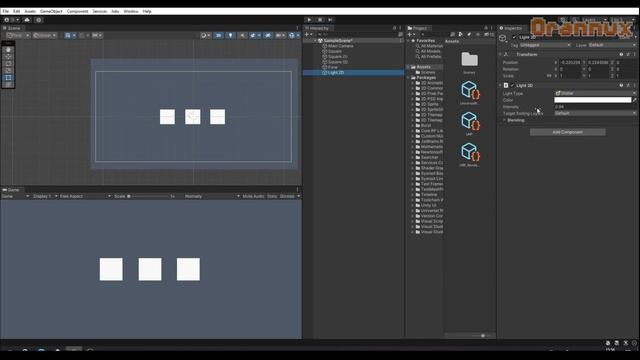Open the Help menu
The width and height of the screenshot is (640, 360).
click(147, 11)
